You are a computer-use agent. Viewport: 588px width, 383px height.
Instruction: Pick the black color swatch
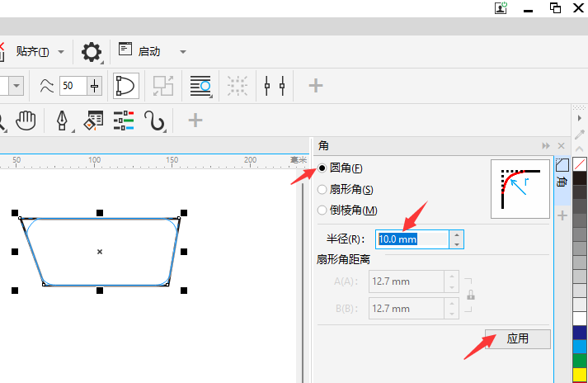tap(580, 178)
